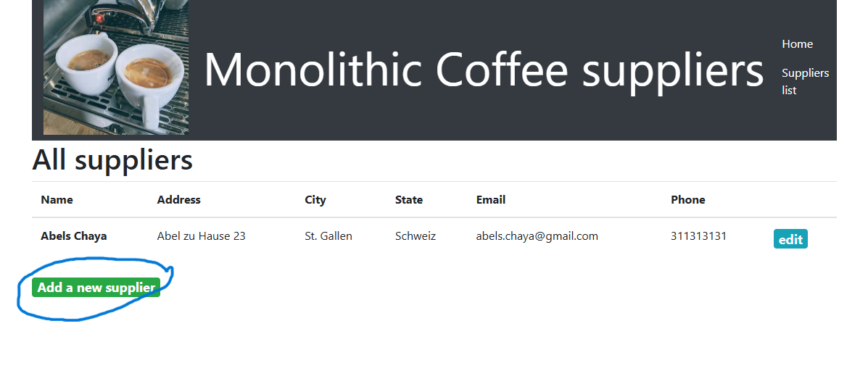Click the Phone column header
The image size is (868, 371).
(687, 200)
